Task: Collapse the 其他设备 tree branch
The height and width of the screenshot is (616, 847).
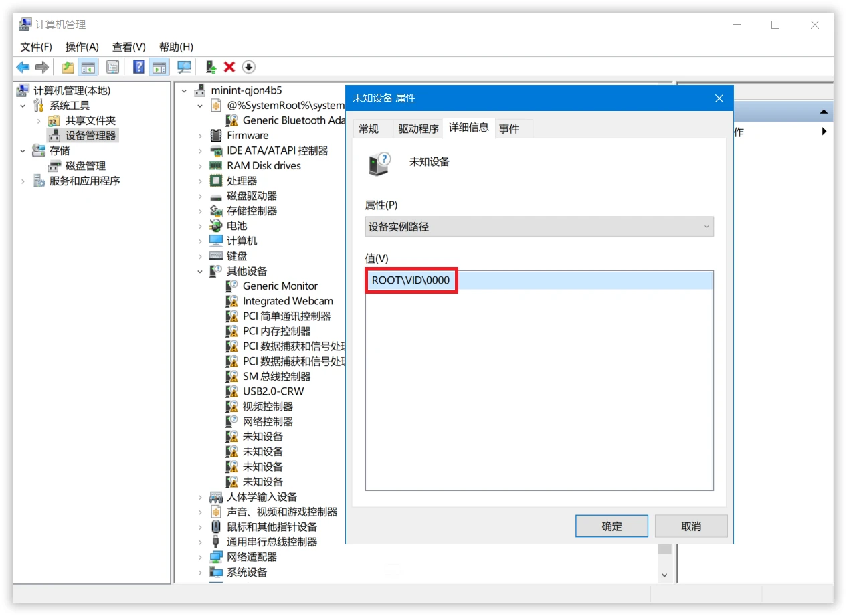Action: (200, 270)
